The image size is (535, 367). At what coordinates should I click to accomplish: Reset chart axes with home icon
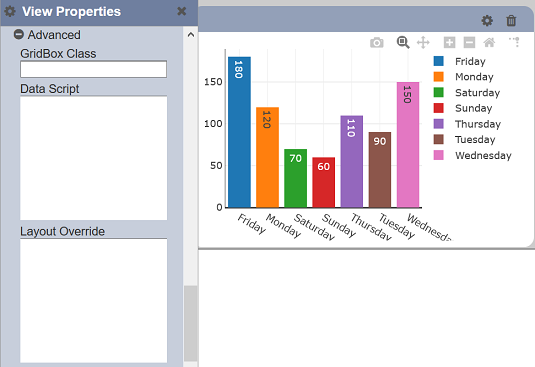click(x=489, y=43)
